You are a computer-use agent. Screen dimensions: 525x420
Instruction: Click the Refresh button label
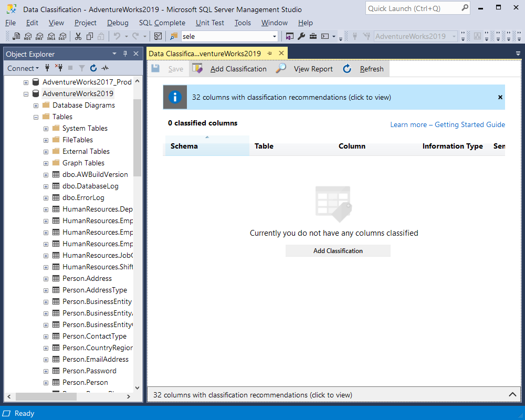(372, 69)
